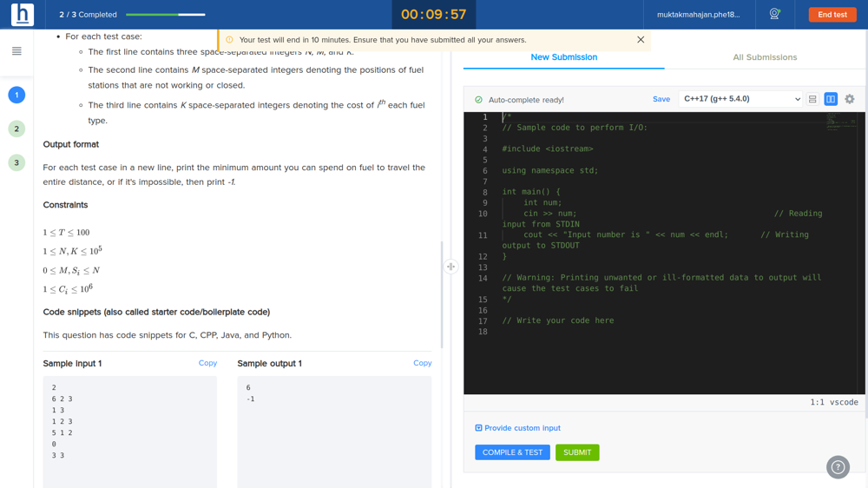The width and height of the screenshot is (868, 488).
Task: Click the Auto-complete ready check icon
Action: [478, 100]
